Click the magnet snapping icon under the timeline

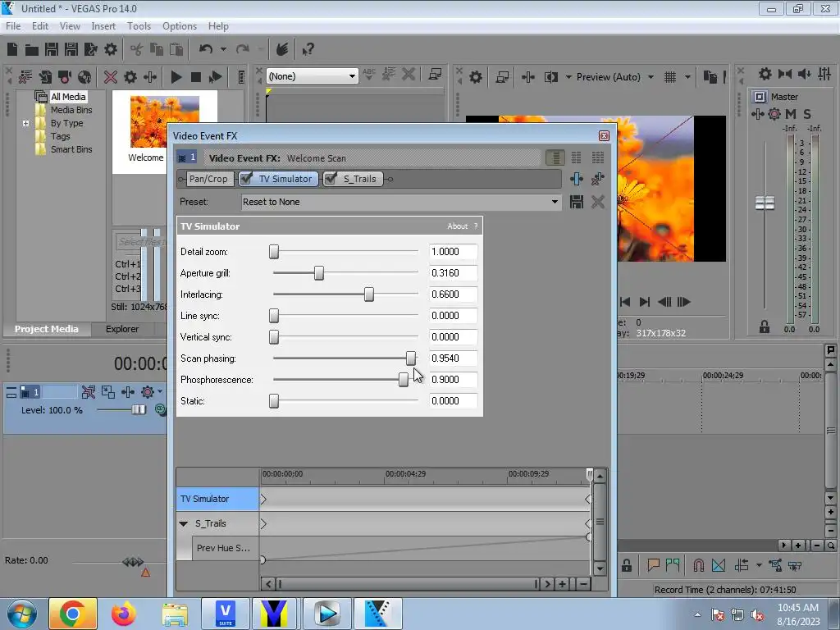698,565
